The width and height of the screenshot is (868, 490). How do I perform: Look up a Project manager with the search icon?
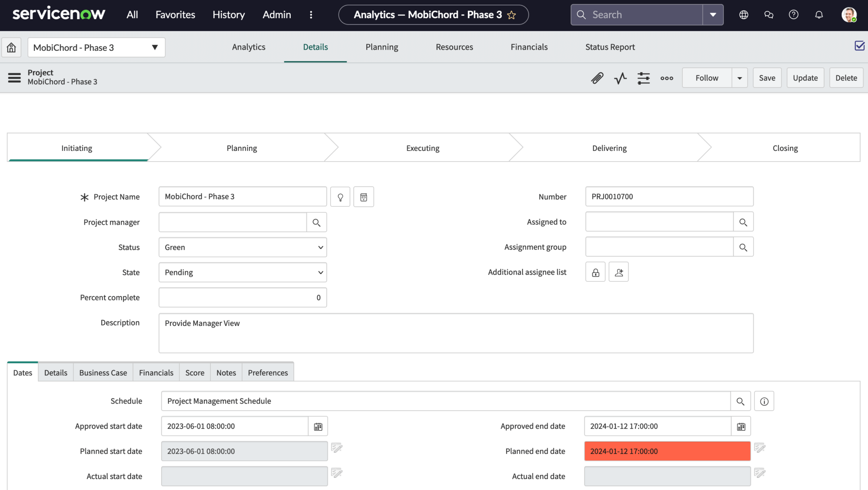coord(317,222)
